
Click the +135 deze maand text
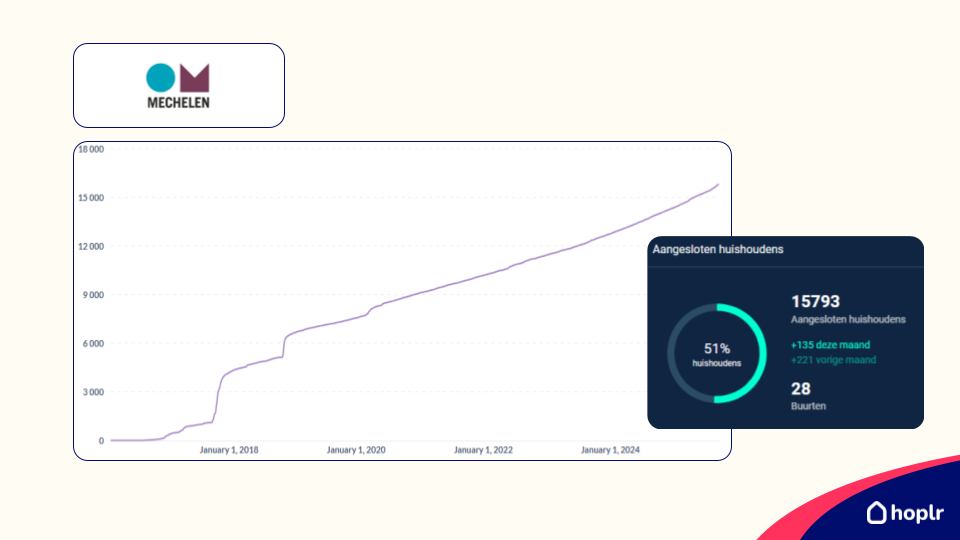(830, 345)
